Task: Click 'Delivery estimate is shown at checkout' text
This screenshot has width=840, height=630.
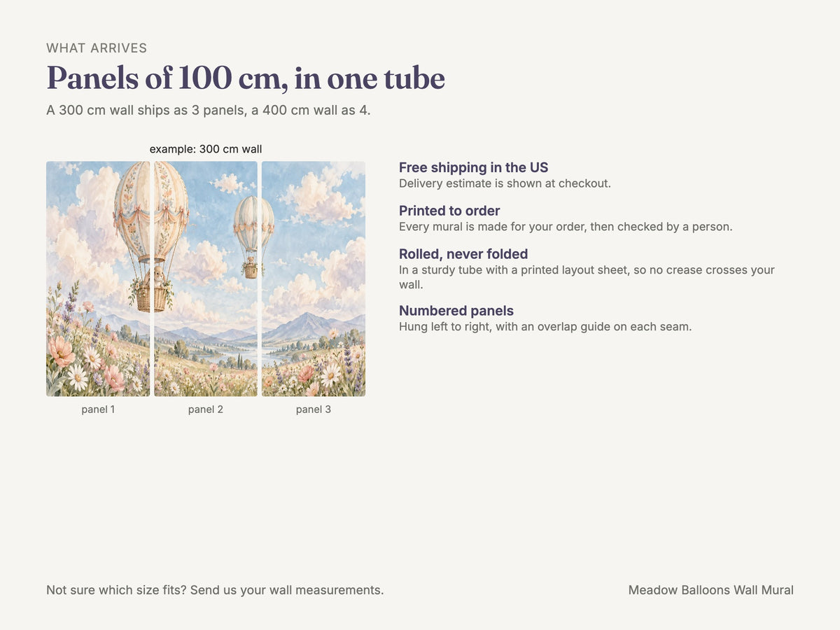Action: point(505,183)
